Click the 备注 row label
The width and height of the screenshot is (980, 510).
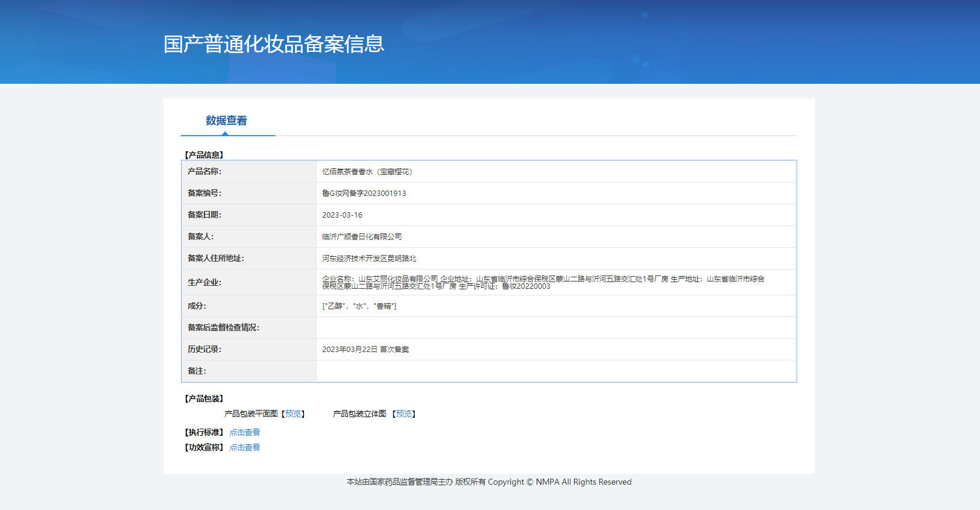pyautogui.click(x=197, y=371)
